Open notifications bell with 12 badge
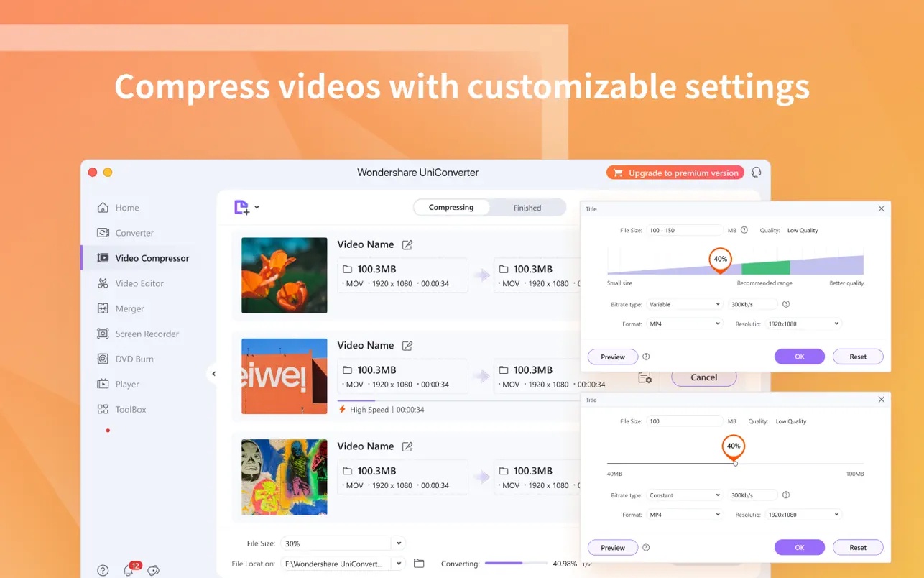 pos(129,570)
